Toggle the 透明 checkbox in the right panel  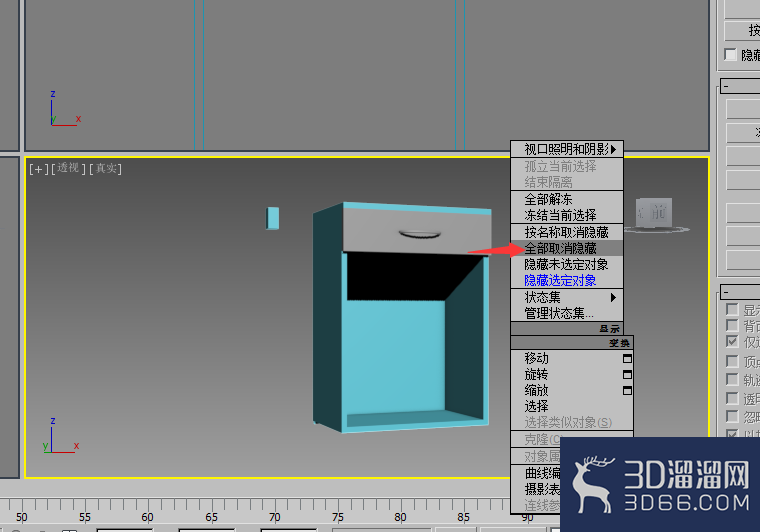pyautogui.click(x=732, y=398)
